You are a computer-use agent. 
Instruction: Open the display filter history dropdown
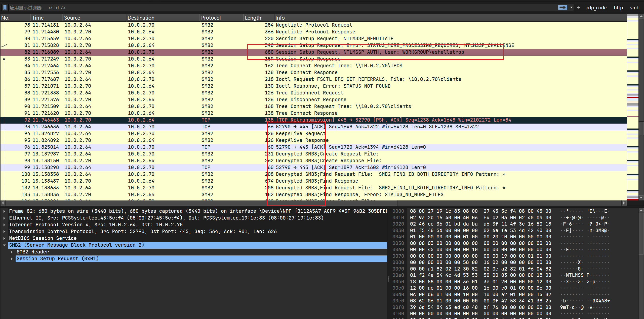(571, 8)
